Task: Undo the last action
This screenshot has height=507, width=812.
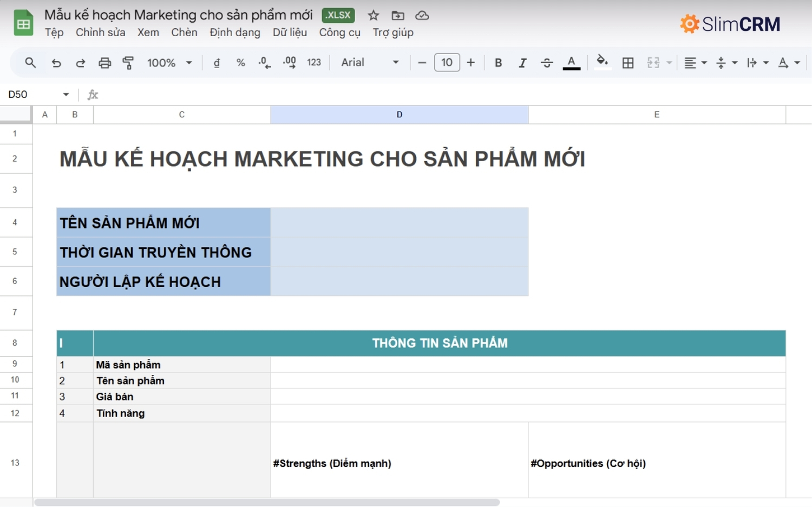Action: coord(56,63)
